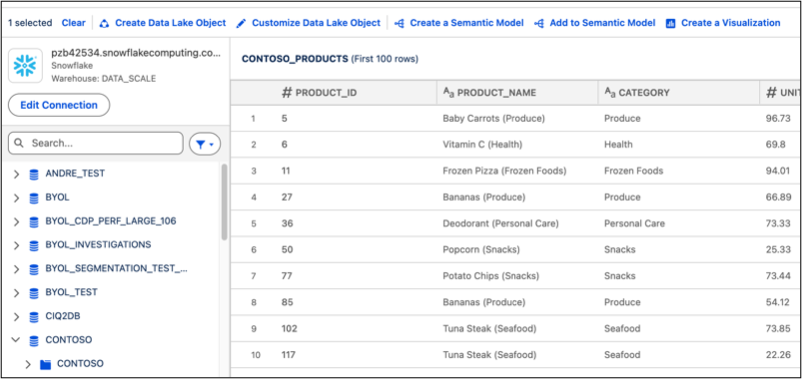Click the BYOL_CDP_PERF_LARGE_106 database icon
The width and height of the screenshot is (802, 379).
click(x=34, y=222)
